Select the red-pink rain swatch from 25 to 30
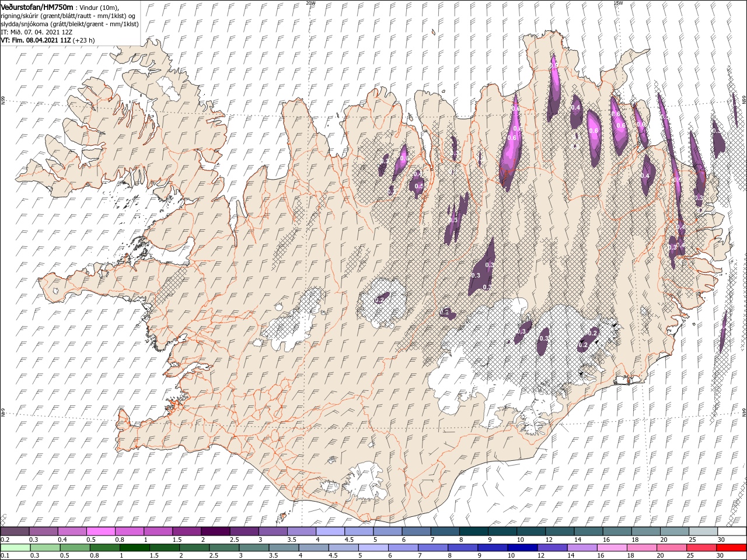This screenshot has height=560, width=747. coord(700,547)
